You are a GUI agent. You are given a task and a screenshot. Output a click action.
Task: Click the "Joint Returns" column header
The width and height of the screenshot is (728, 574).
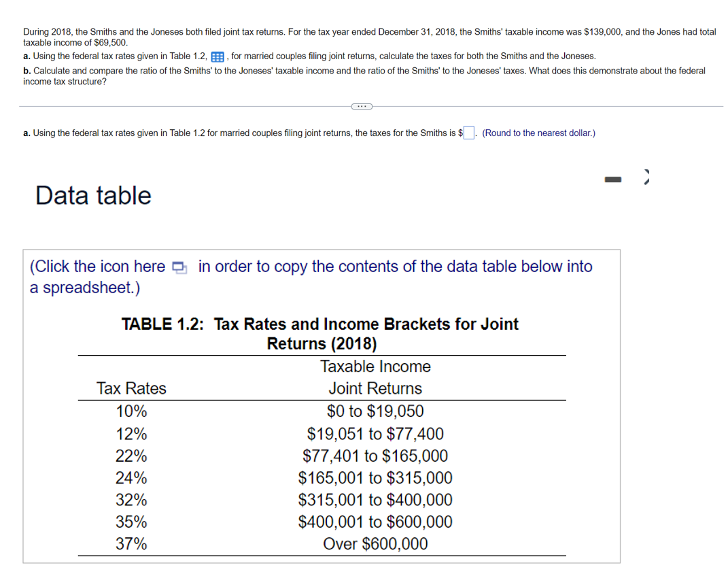(x=375, y=388)
